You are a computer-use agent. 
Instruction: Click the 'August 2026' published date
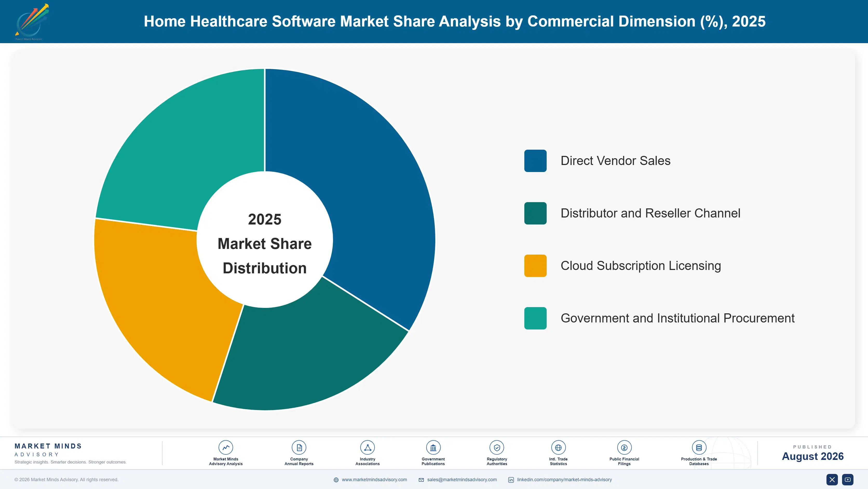click(x=813, y=456)
